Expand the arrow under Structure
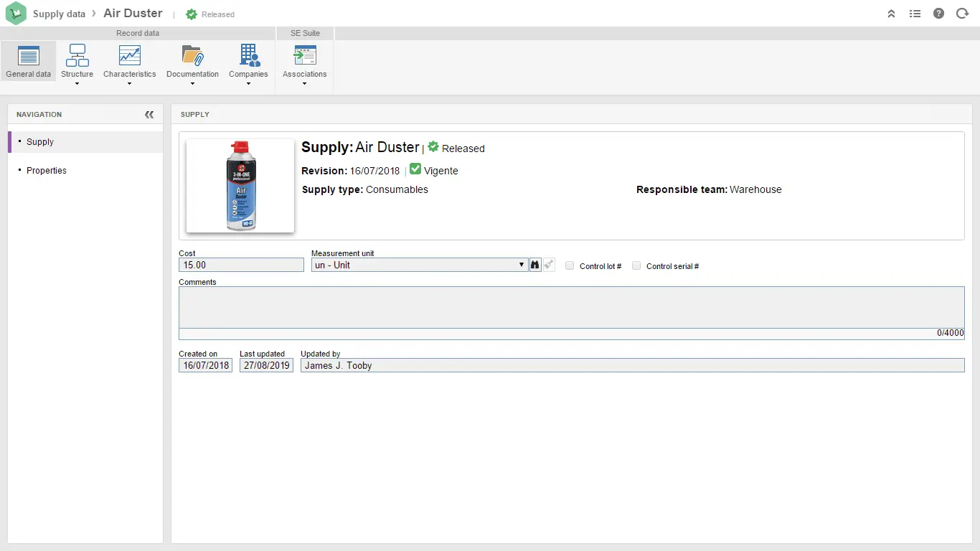The height and width of the screenshot is (551, 980). coord(77,84)
